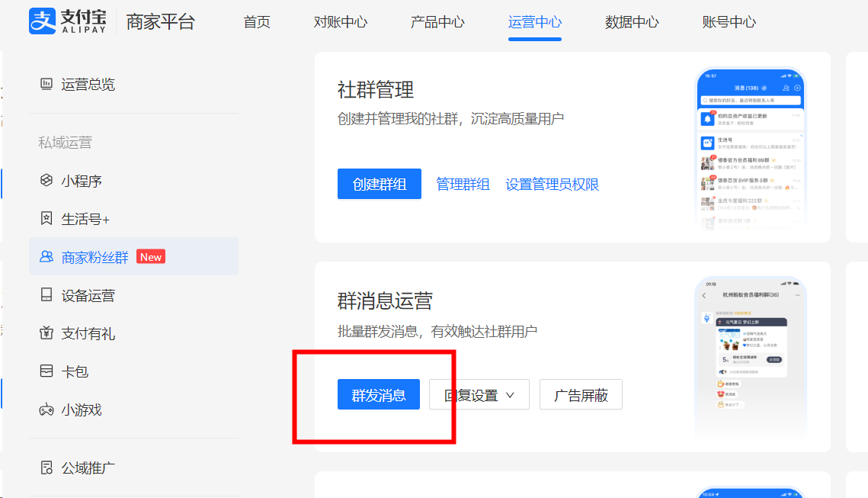Click the 商家粉丝群 people icon
Image resolution: width=868 pixels, height=498 pixels.
(x=46, y=257)
